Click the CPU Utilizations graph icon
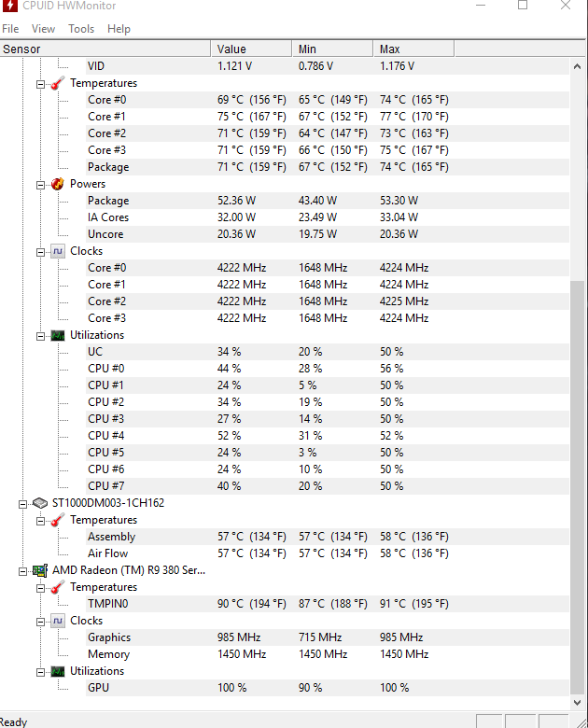Screen dimensions: 588x728 58,335
